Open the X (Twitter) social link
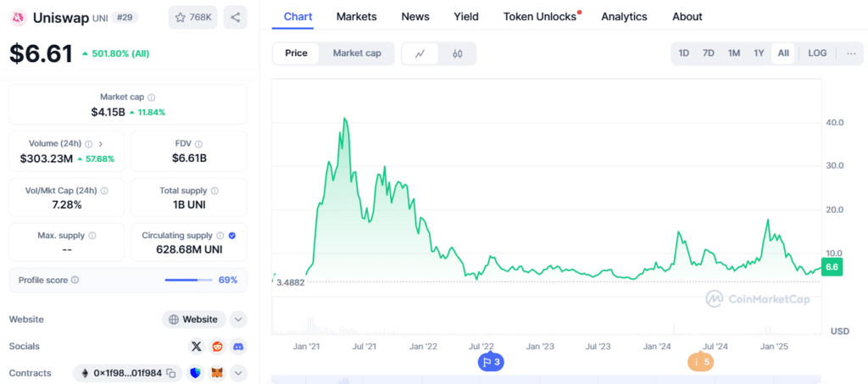Image resolution: width=868 pixels, height=384 pixels. 196,347
